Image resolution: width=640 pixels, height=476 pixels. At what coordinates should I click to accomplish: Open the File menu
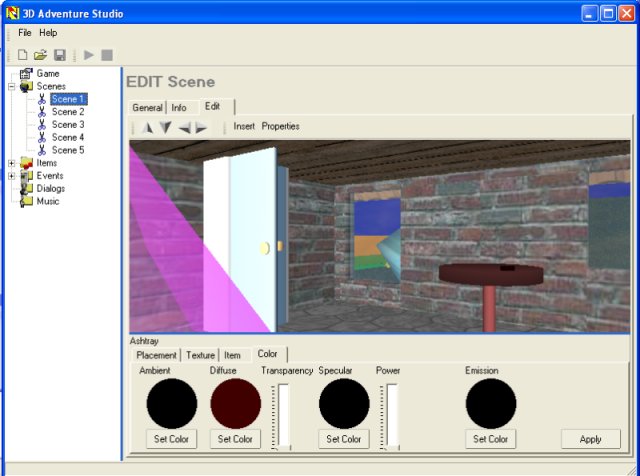(25, 33)
